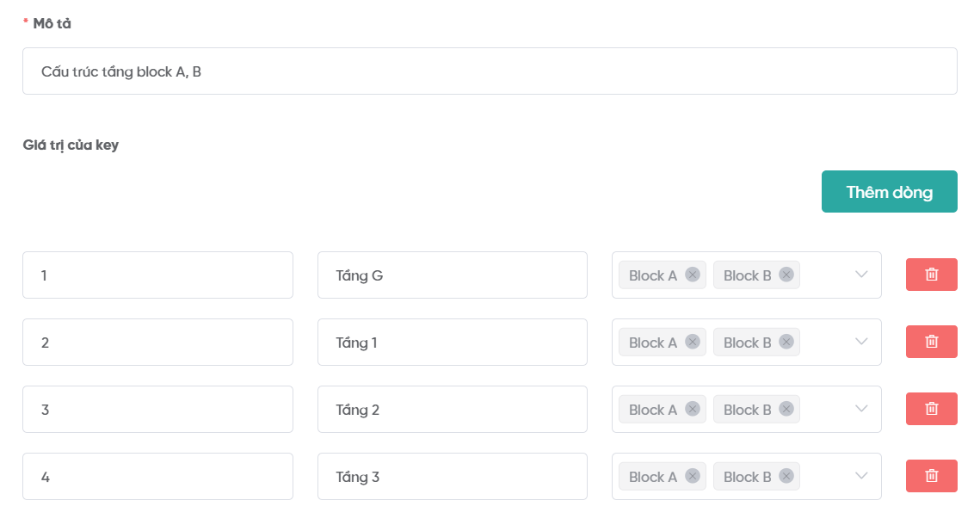Click the key field containing 1
Screen dimensions: 980x525
tap(157, 275)
